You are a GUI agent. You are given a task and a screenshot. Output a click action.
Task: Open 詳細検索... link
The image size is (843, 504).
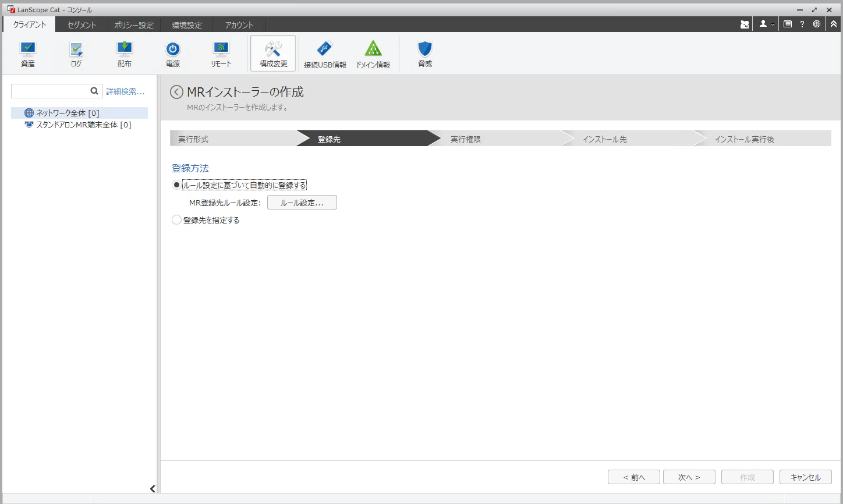(x=125, y=91)
